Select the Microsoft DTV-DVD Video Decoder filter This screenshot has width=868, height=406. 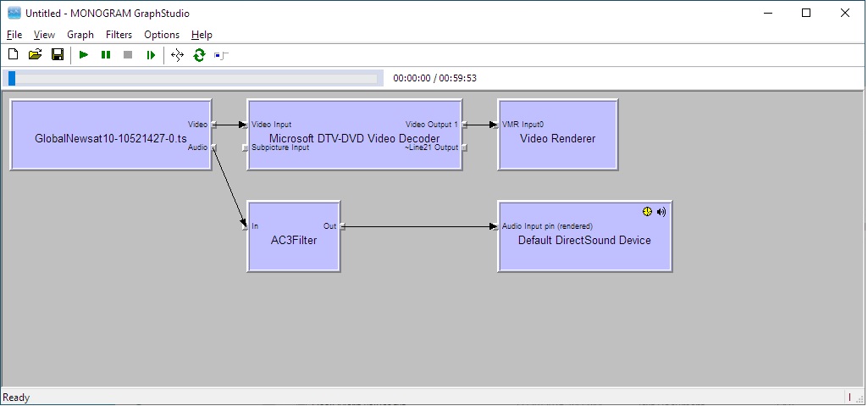click(x=354, y=135)
